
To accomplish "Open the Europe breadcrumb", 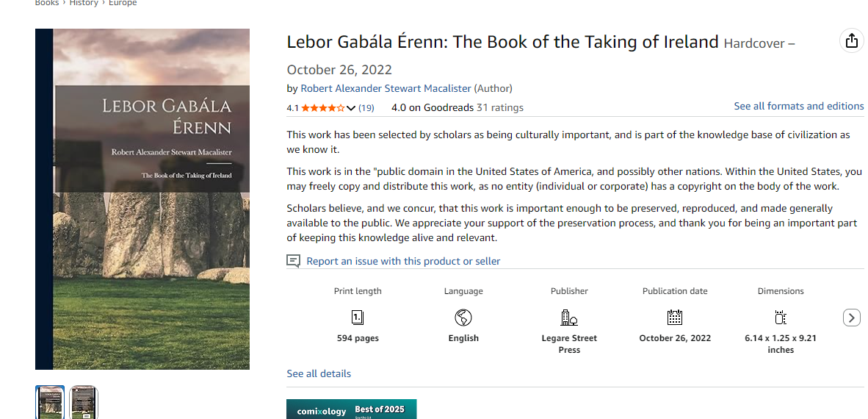I will pyautogui.click(x=123, y=3).
